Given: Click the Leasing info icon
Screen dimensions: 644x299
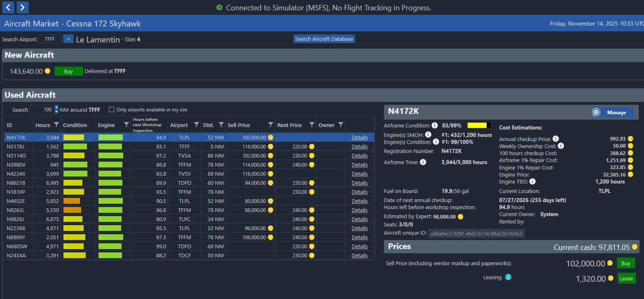Looking at the screenshot, I should [508, 277].
